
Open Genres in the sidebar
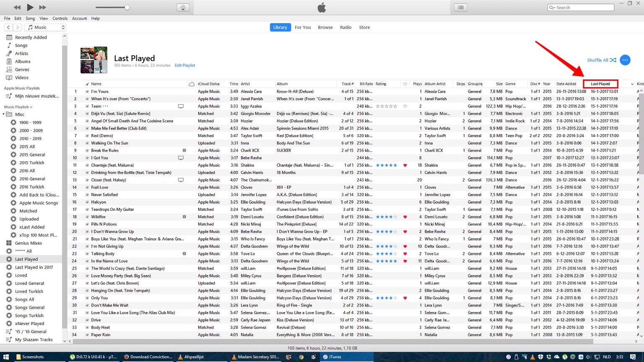(22, 70)
